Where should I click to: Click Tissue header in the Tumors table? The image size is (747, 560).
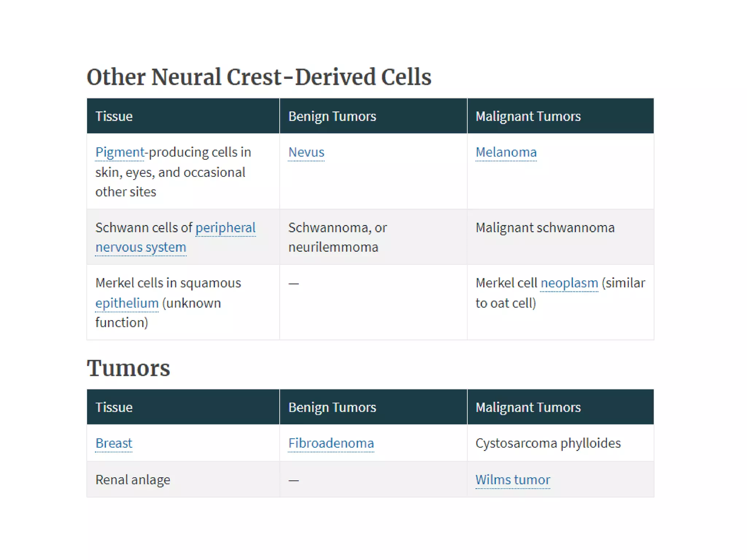pos(114,407)
